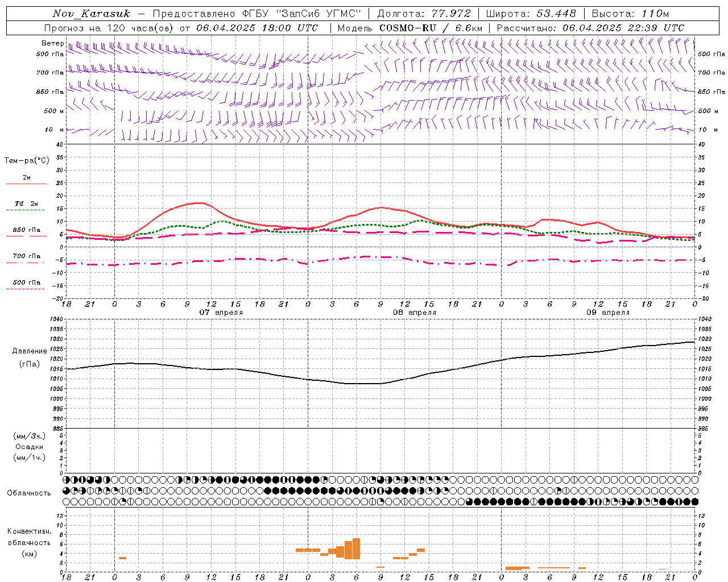This screenshot has width=728, height=582.
Task: Click the 'Ветер' wind panel label
Action: click(52, 43)
